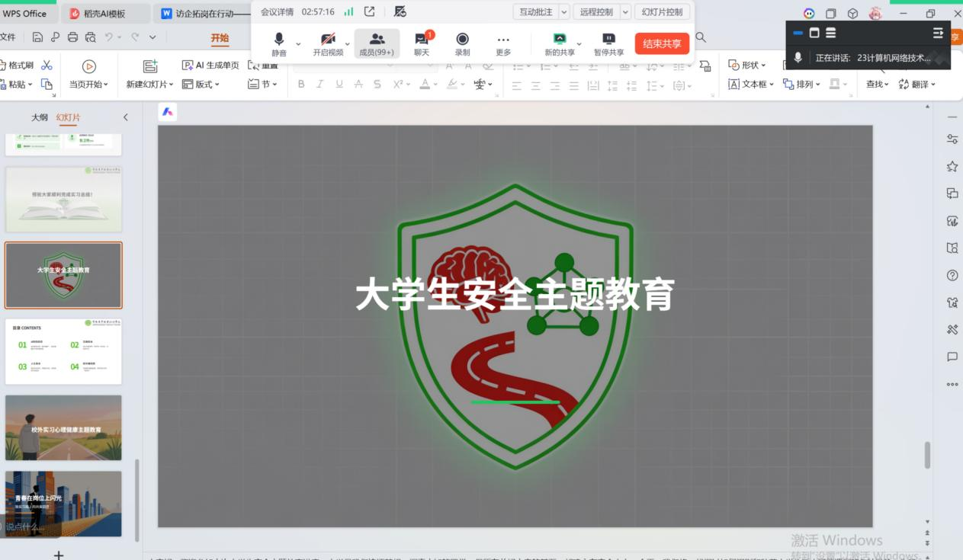The height and width of the screenshot is (560, 963).
Task: Turn on video with camera icon
Action: click(x=327, y=40)
